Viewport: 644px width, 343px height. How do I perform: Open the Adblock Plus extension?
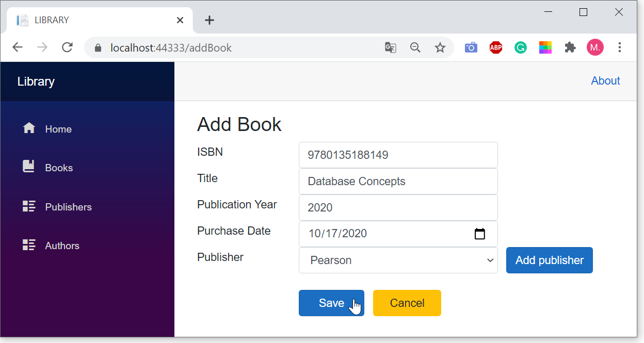[496, 47]
